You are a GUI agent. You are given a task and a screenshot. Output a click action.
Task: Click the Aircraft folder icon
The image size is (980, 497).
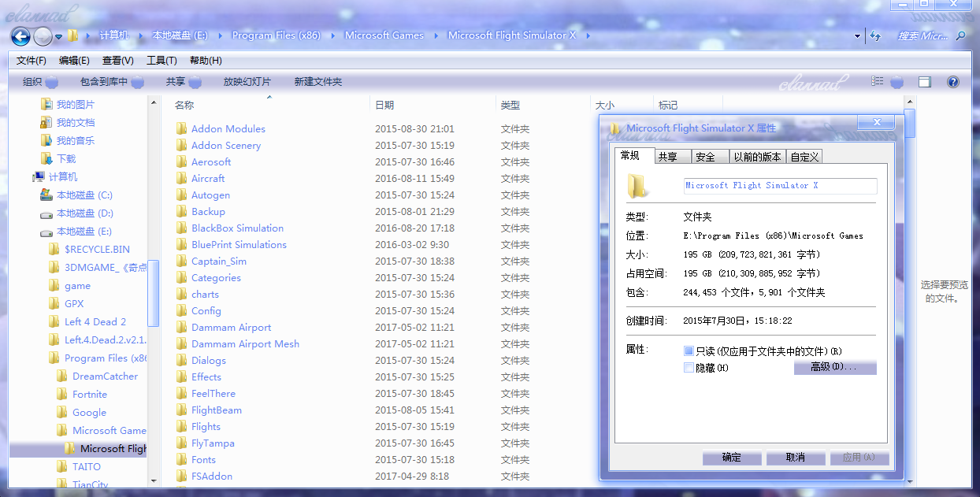pos(181,178)
